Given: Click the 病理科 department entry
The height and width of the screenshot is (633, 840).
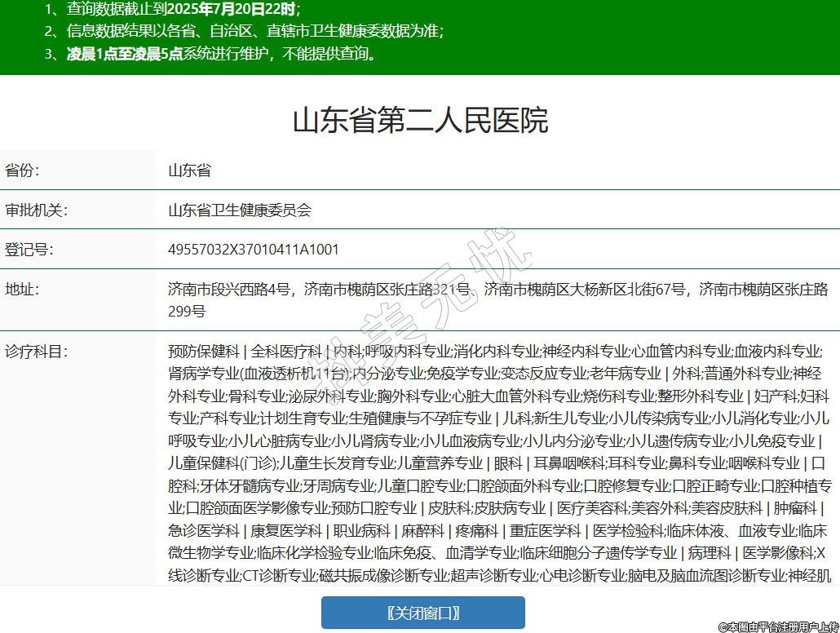Looking at the screenshot, I should (x=710, y=552).
